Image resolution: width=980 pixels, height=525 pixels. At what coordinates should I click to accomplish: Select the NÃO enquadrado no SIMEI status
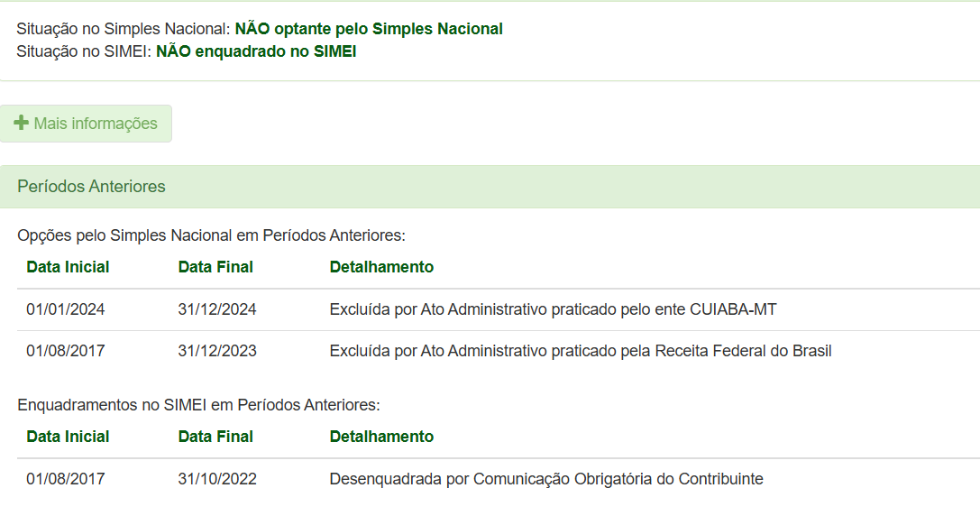[256, 51]
